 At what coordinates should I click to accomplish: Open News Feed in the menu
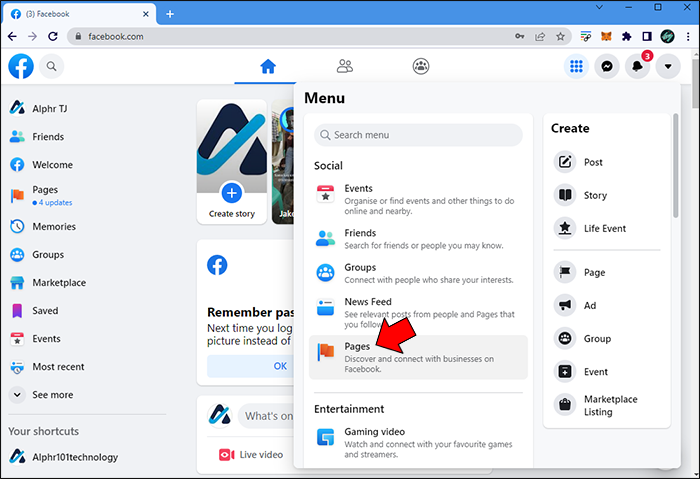click(x=418, y=312)
